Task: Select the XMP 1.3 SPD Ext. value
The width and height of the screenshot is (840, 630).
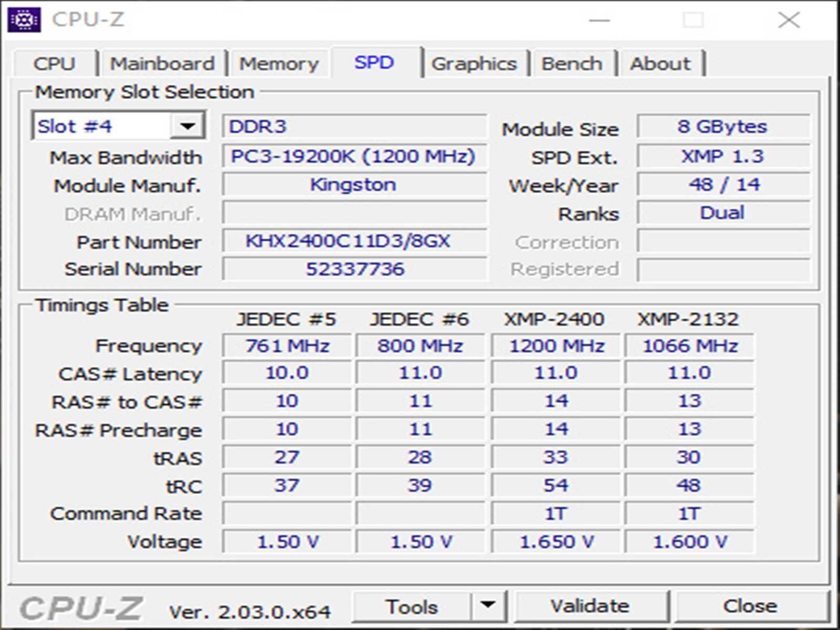Action: coord(723,156)
